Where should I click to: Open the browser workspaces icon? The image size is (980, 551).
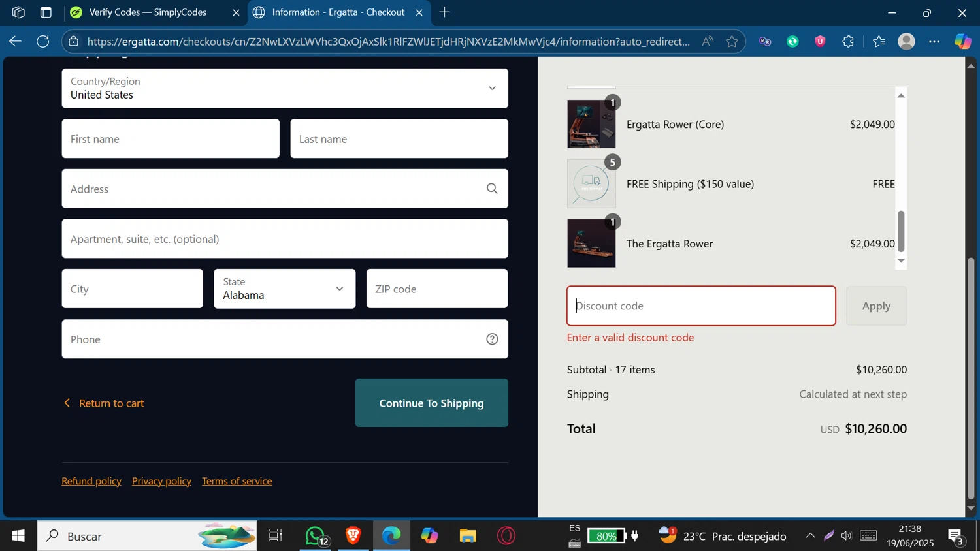18,12
